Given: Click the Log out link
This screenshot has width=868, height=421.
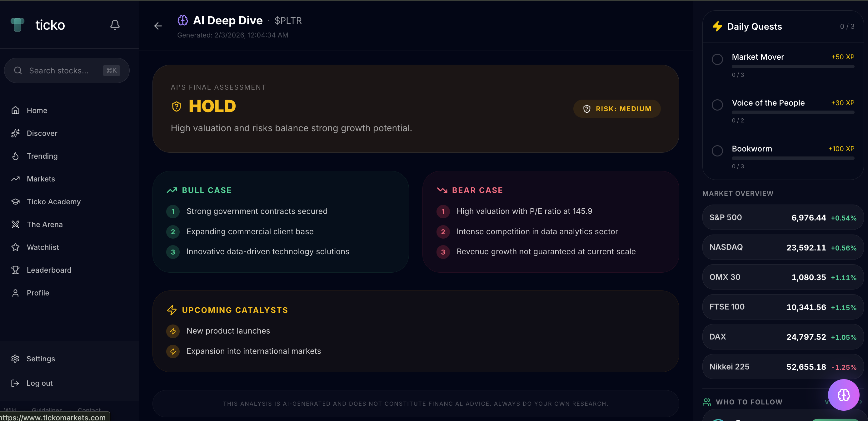Looking at the screenshot, I should [x=39, y=383].
